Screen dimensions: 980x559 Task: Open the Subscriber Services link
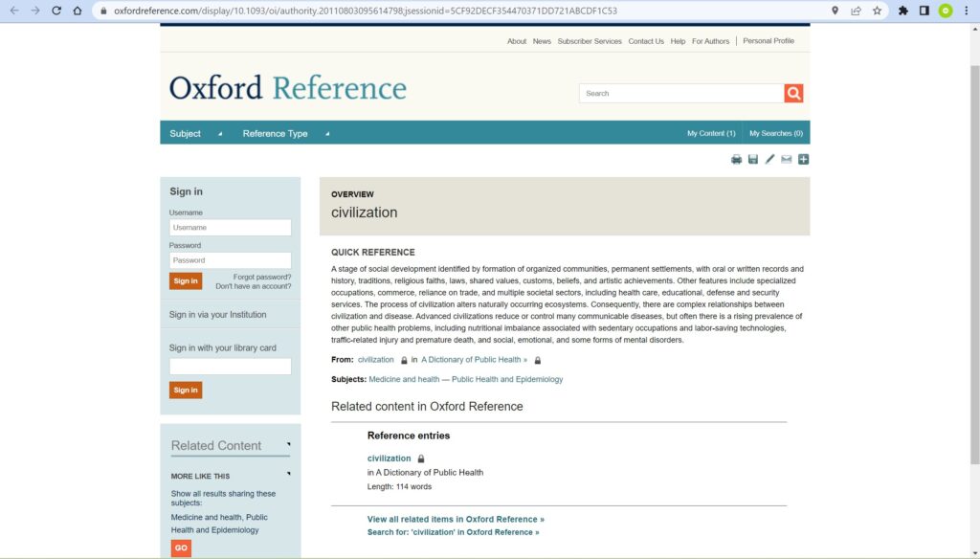(590, 41)
